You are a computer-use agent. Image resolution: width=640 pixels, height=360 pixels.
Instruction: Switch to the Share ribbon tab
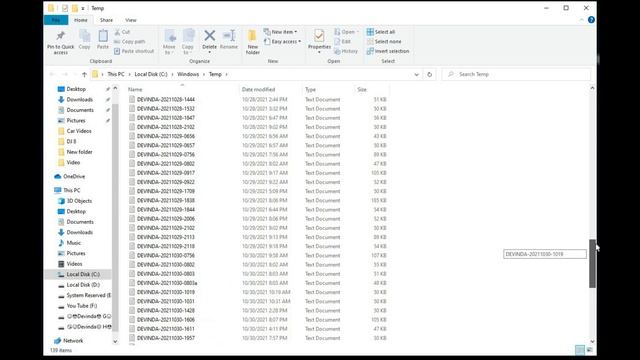point(106,20)
